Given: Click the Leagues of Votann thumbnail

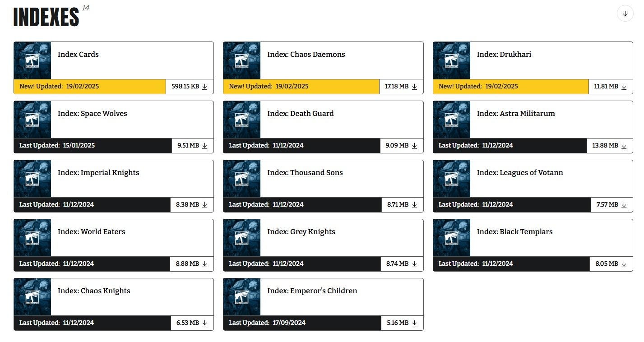Looking at the screenshot, I should click(452, 179).
